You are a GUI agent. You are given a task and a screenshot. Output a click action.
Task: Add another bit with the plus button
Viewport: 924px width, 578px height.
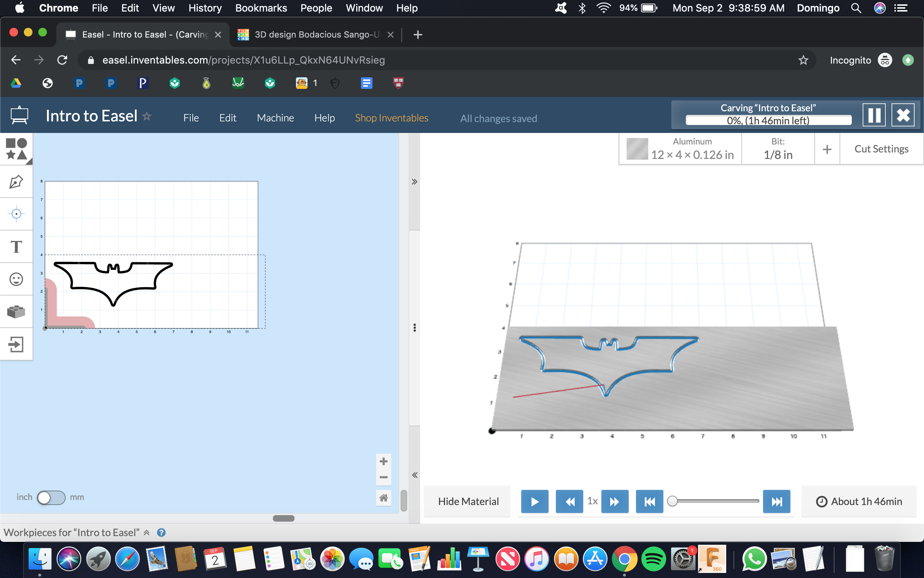(827, 149)
